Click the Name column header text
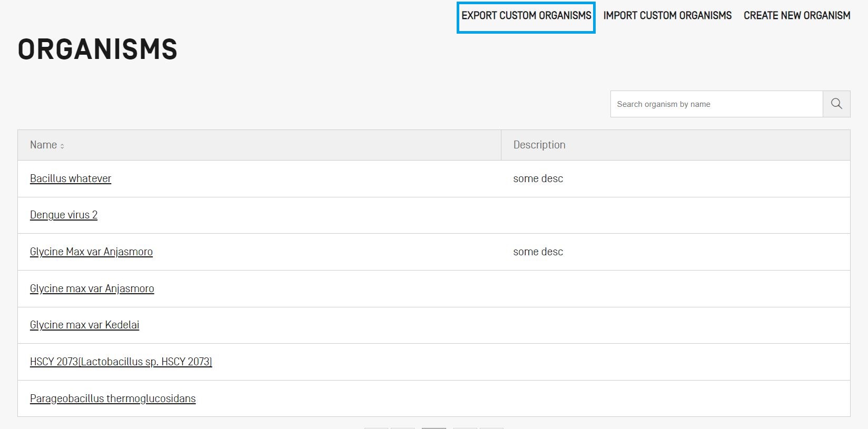 click(43, 145)
